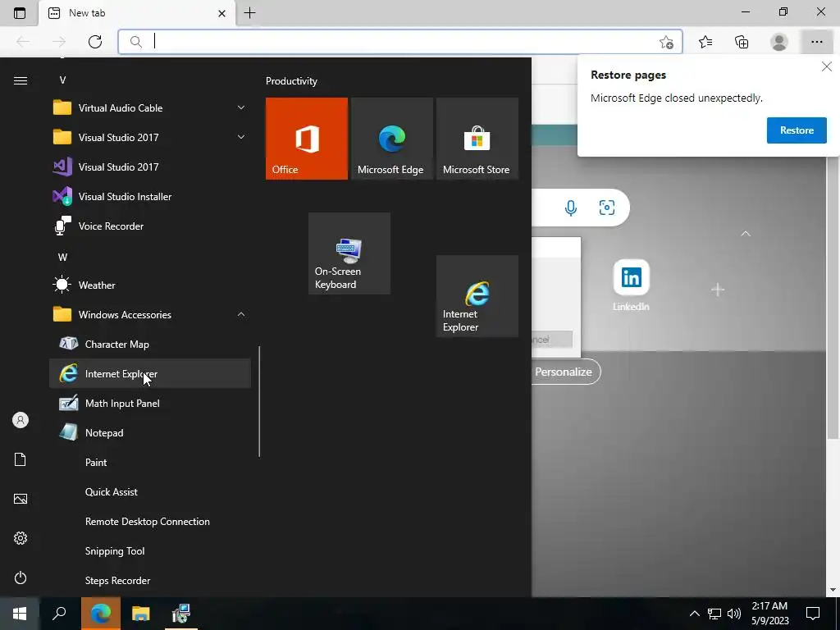Open the notification center icon
The width and height of the screenshot is (840, 630).
point(813,614)
